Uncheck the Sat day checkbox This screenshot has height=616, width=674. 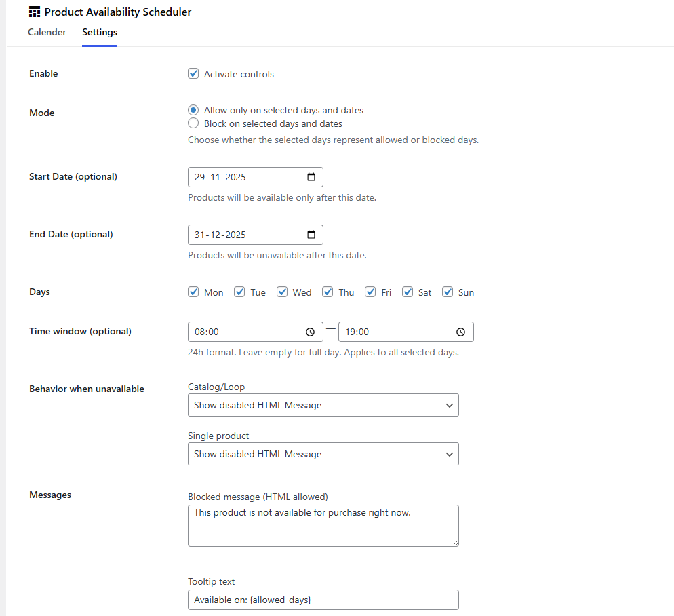tap(408, 292)
